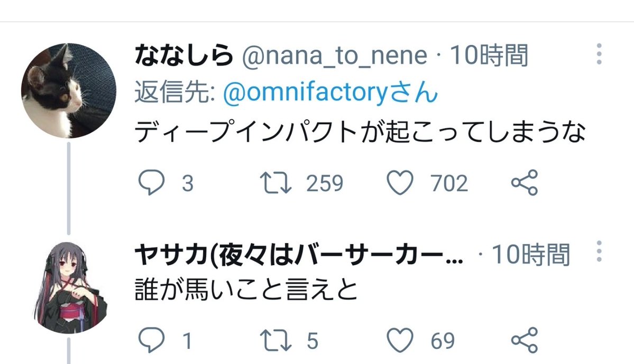Like the tweet with 69 likes
The width and height of the screenshot is (634, 364).
400,341
